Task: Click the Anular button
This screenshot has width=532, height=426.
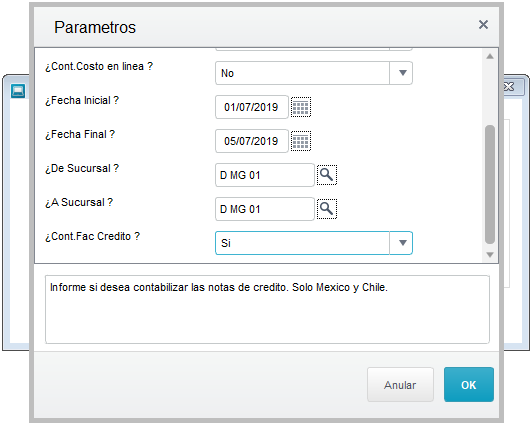Action: pos(400,385)
